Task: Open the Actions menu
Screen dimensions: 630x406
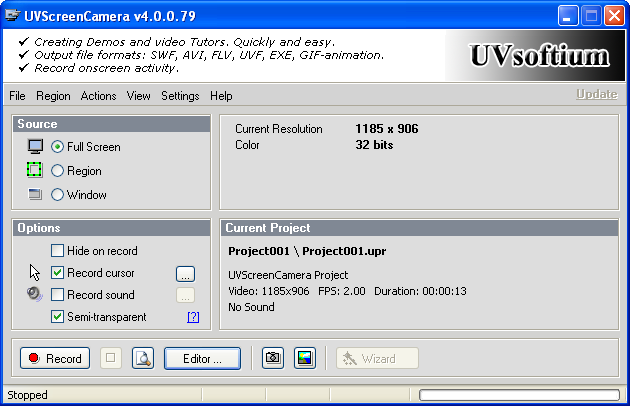Action: 98,96
